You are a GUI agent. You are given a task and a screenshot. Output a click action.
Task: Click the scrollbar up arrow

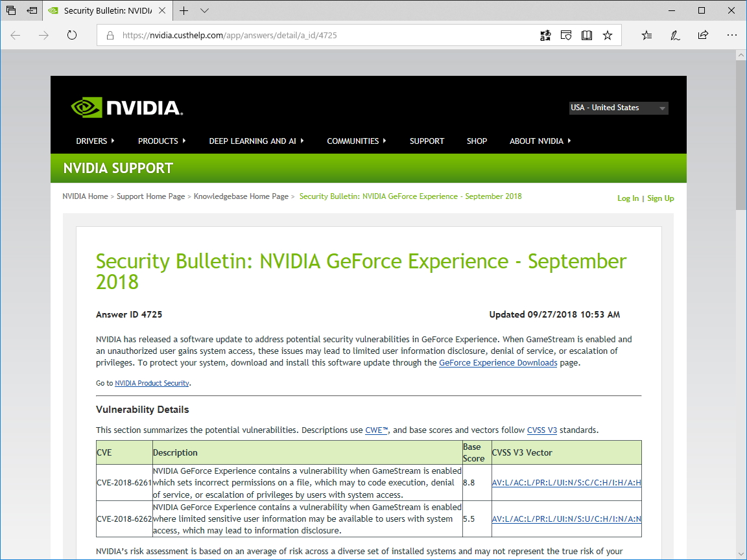741,55
